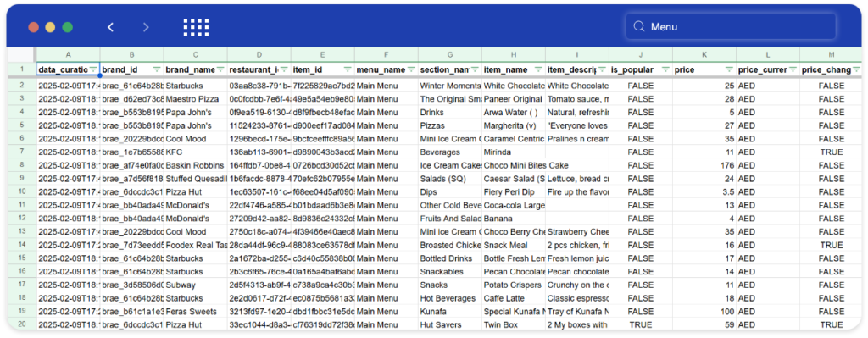868x338 pixels.
Task: Click the Winter Moments section cell
Action: pos(450,86)
